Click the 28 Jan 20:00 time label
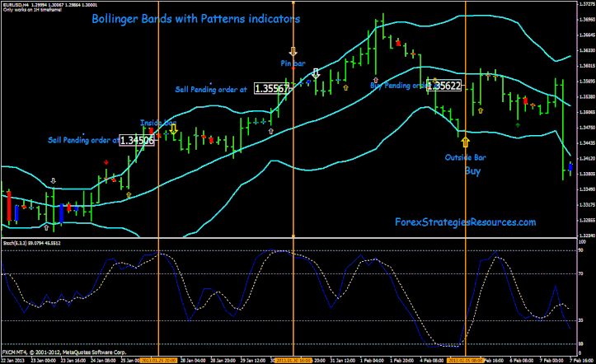Image resolution: width=596 pixels, height=364 pixels. [223, 360]
